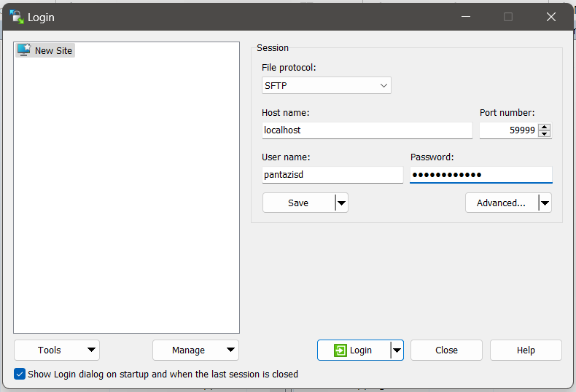
Task: Toggle Show Login dialog on startup checkbox
Action: point(20,375)
